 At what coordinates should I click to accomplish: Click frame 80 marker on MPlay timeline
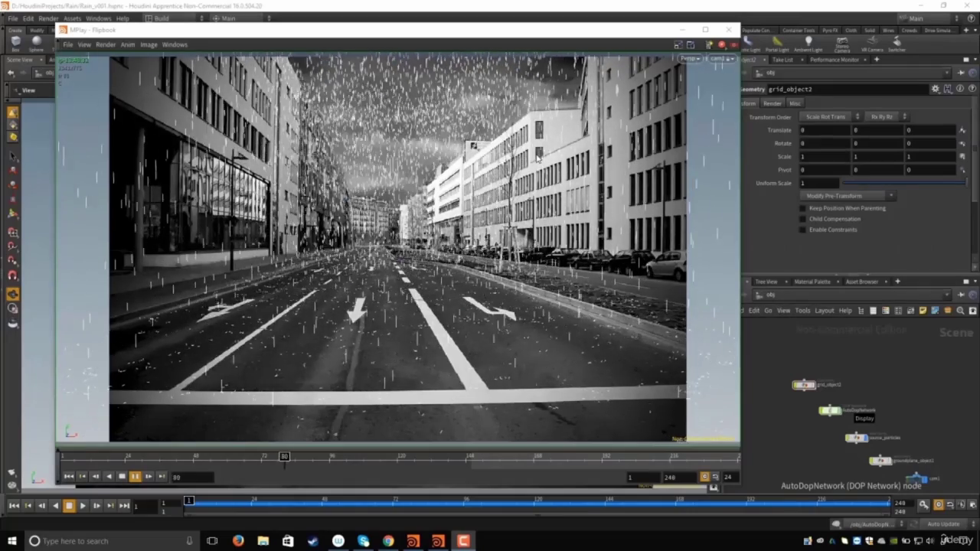(284, 457)
